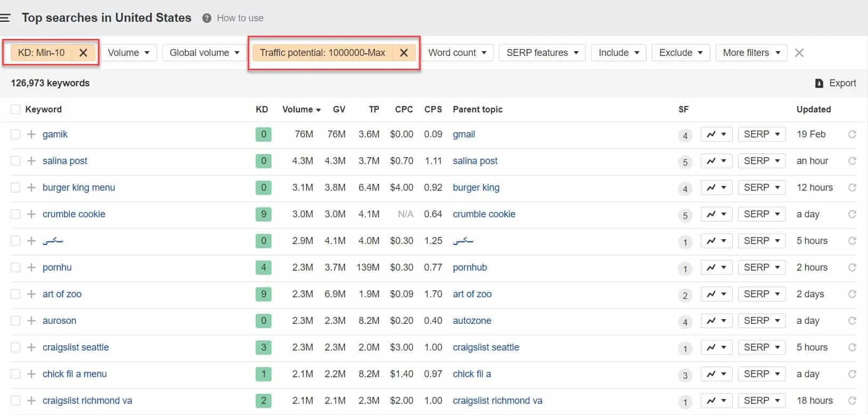Open the hamburger menu icon

click(x=5, y=18)
